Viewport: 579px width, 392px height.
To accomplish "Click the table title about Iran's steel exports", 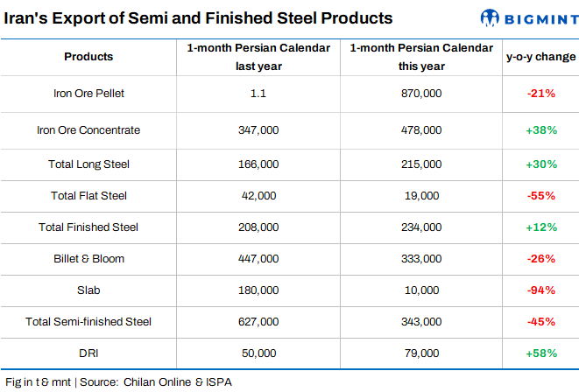I will (198, 17).
